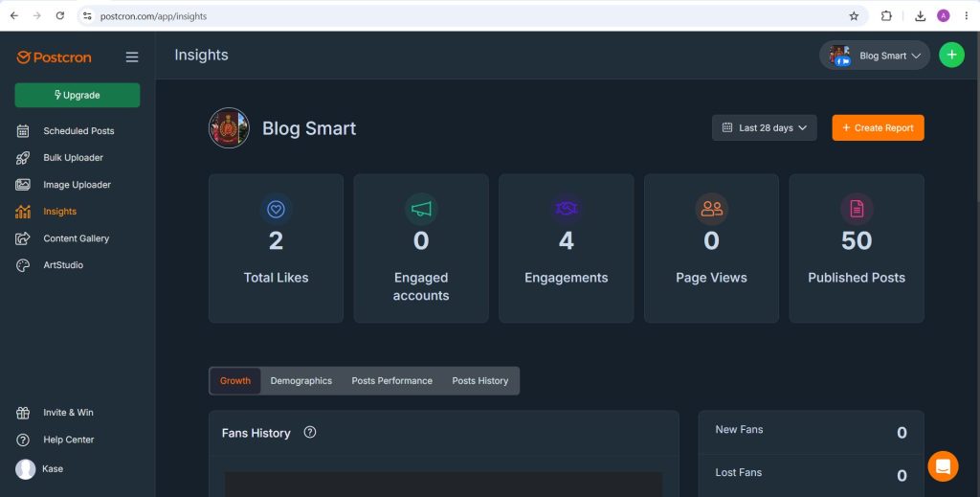Click the Fans History heading
Screen dimensions: 980x497
pos(256,433)
